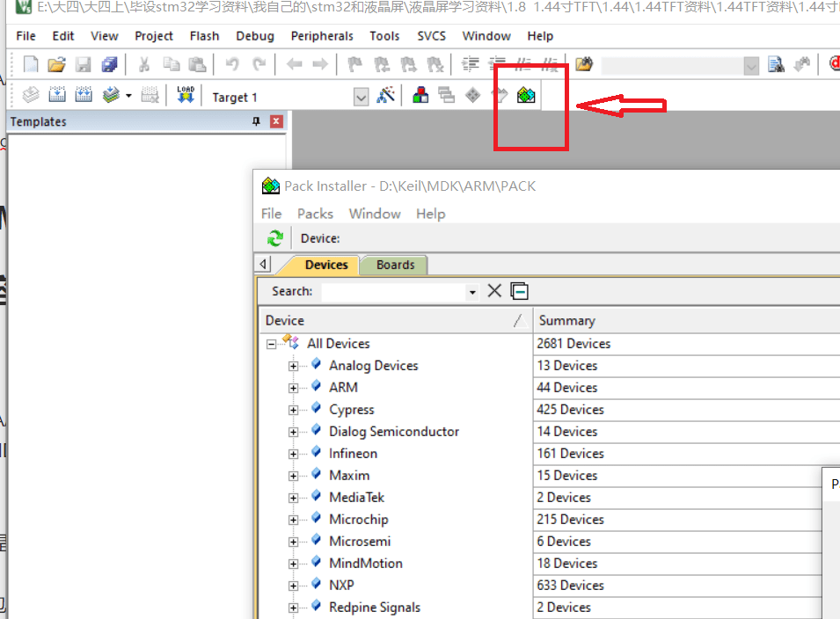This screenshot has width=840, height=619.
Task: Expand Cypress vendor node
Action: (293, 410)
